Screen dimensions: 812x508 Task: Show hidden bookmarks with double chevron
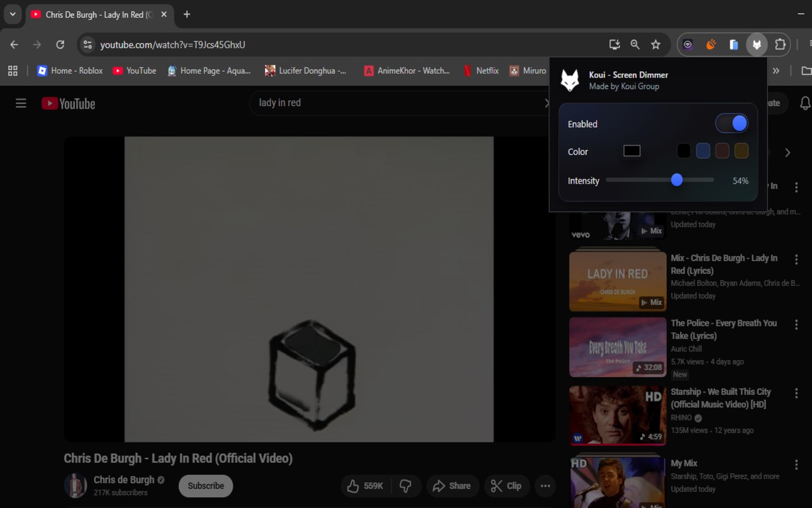775,70
